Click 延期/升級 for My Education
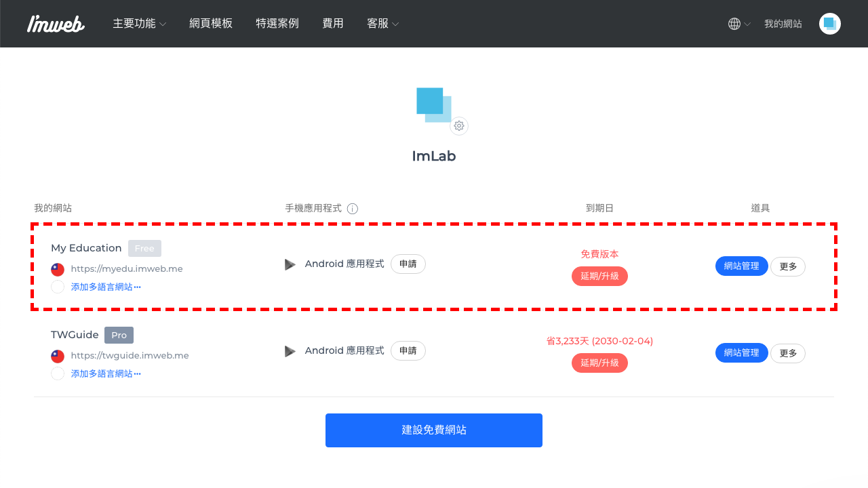The width and height of the screenshot is (868, 488). point(599,276)
